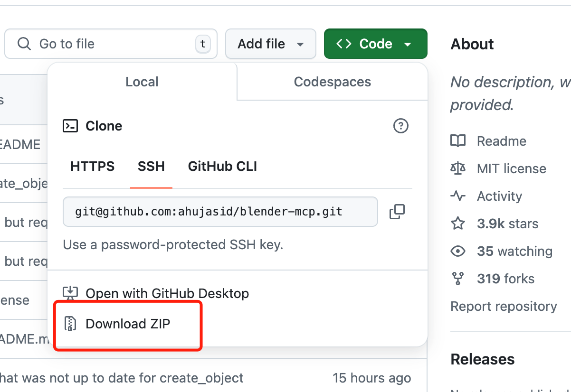This screenshot has height=392, width=571.
Task: Click the commit message mentioning create_object
Action: pyautogui.click(x=122, y=378)
